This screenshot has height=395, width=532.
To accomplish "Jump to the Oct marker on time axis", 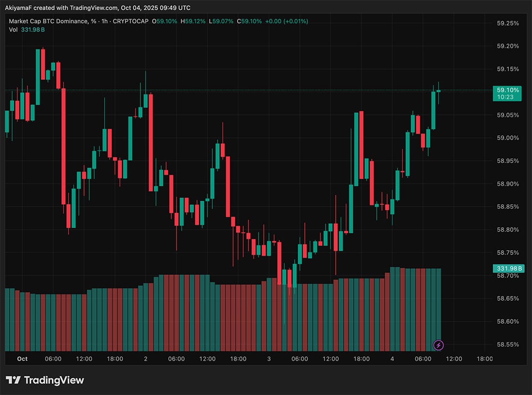I will 22,359.
